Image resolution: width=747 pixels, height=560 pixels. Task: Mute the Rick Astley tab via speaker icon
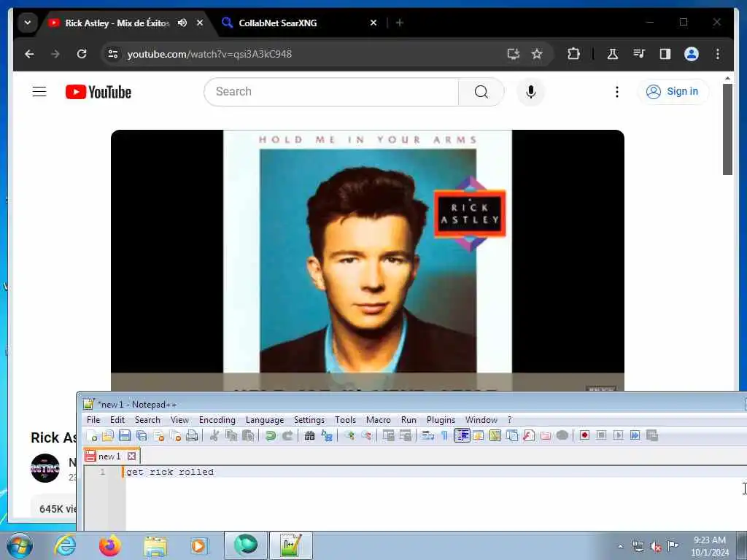(182, 23)
